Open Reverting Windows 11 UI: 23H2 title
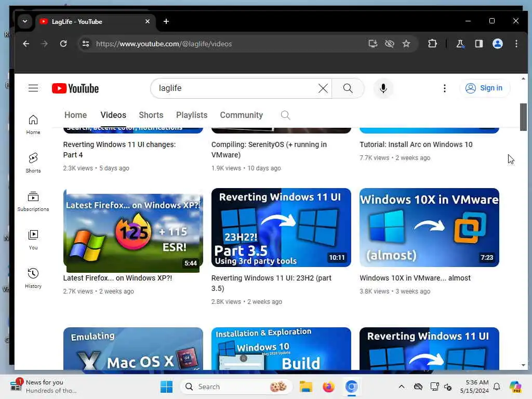Screen dimensions: 532x399 click(271, 283)
